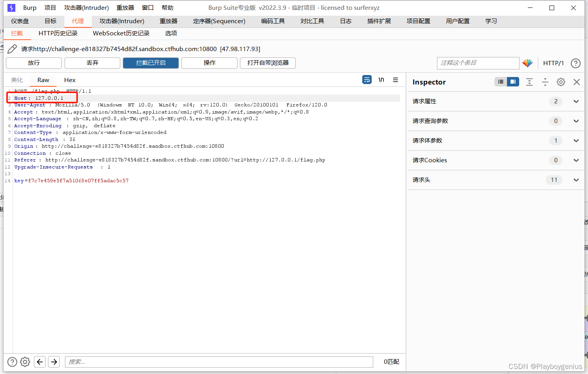588x374 pixels.
Task: Open the 日志 tab
Action: tap(346, 21)
